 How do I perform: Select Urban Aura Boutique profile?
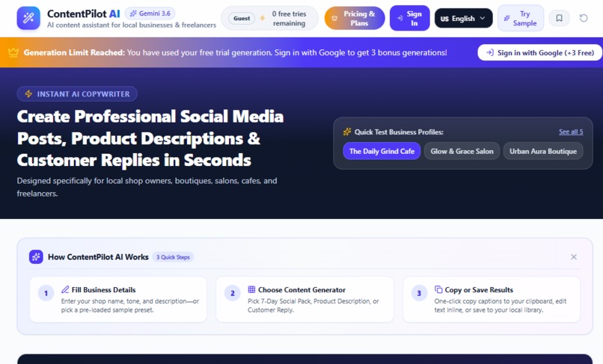(x=543, y=151)
